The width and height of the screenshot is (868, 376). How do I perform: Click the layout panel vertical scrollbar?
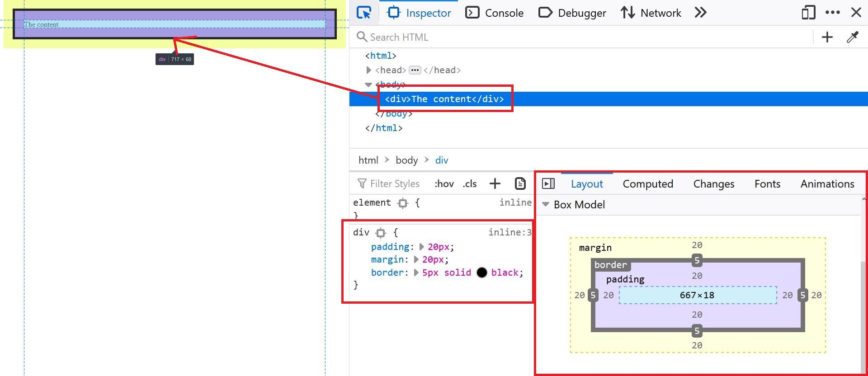(x=864, y=316)
